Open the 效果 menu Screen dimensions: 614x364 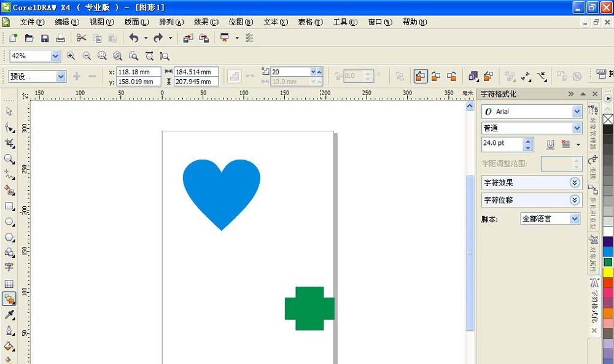tap(206, 22)
